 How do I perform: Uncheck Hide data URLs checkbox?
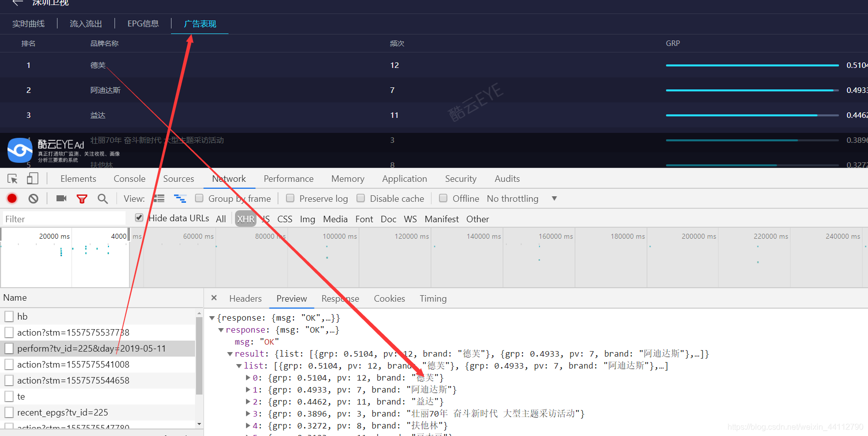(139, 218)
